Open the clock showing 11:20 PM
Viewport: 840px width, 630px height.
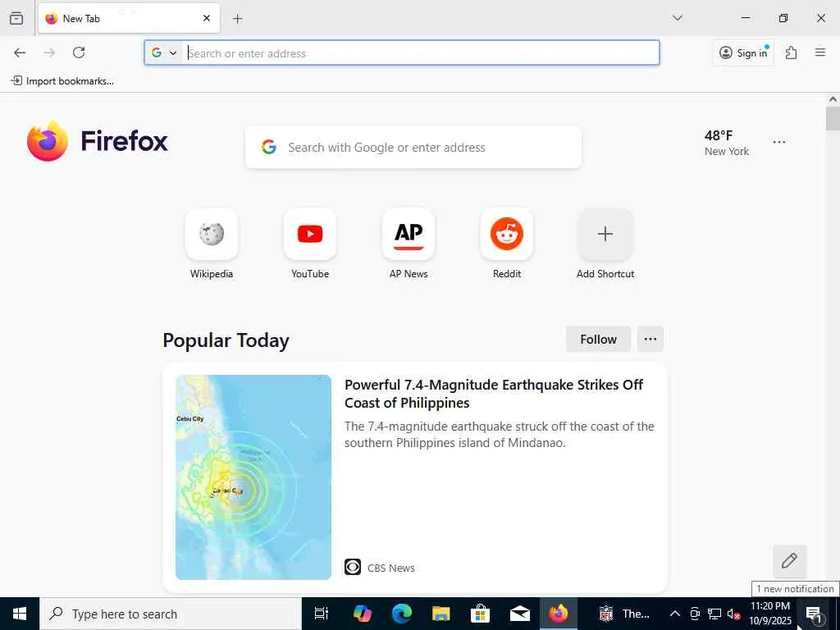769,614
